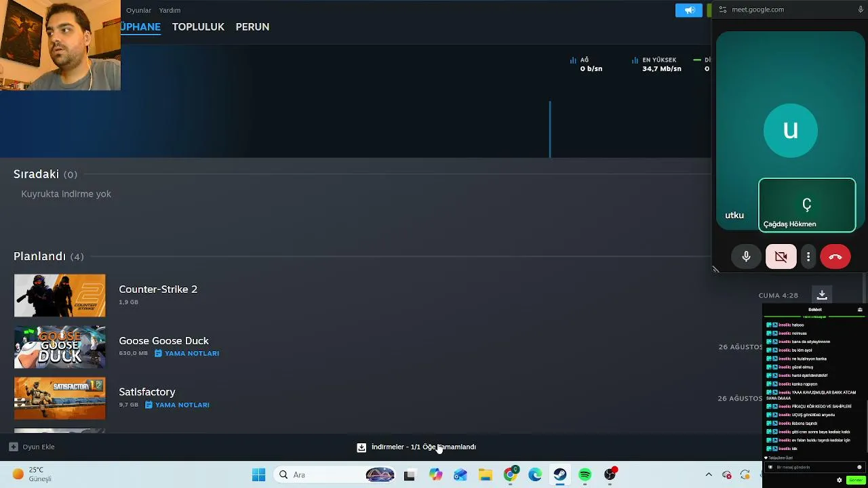
Task: Open File Explorer from the taskbar
Action: coord(485,475)
